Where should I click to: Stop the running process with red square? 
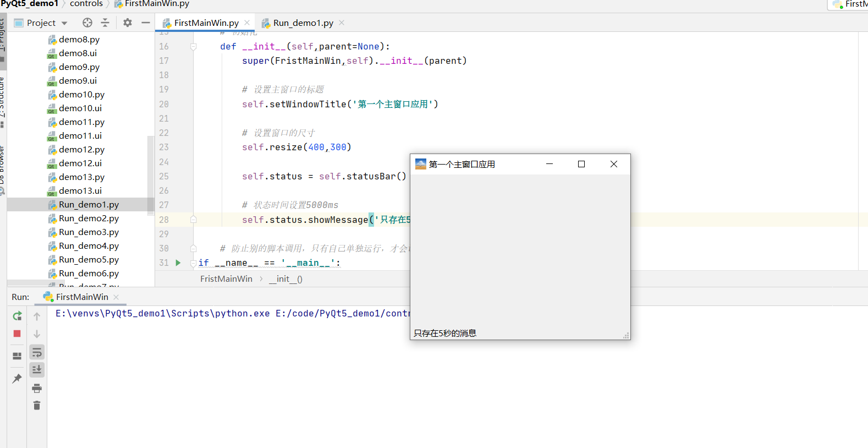(x=17, y=334)
